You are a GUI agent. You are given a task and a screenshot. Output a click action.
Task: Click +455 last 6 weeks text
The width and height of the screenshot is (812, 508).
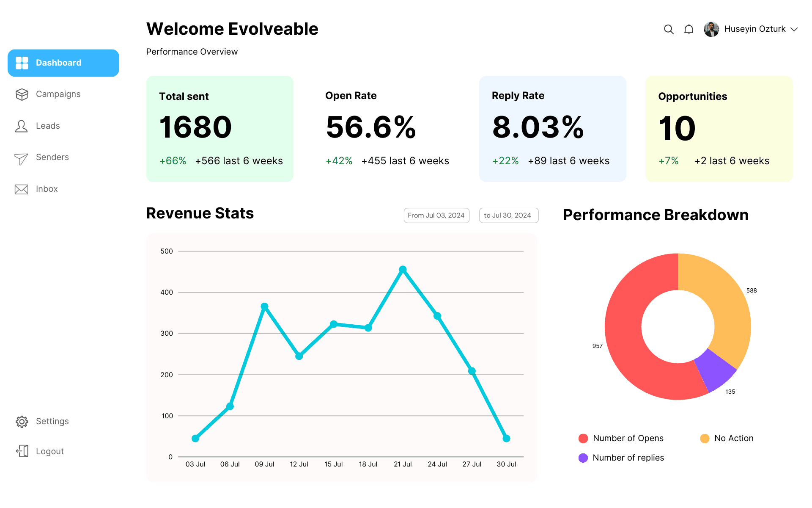coord(405,161)
